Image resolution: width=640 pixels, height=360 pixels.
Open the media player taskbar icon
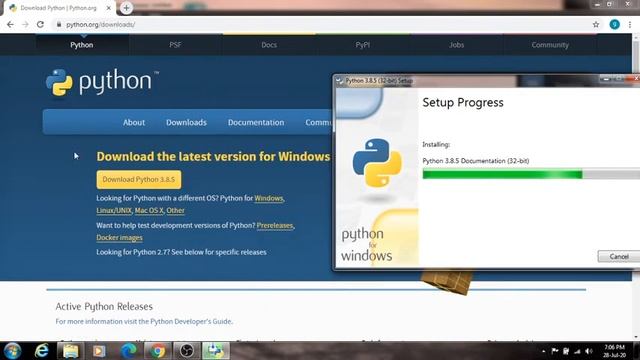99,351
